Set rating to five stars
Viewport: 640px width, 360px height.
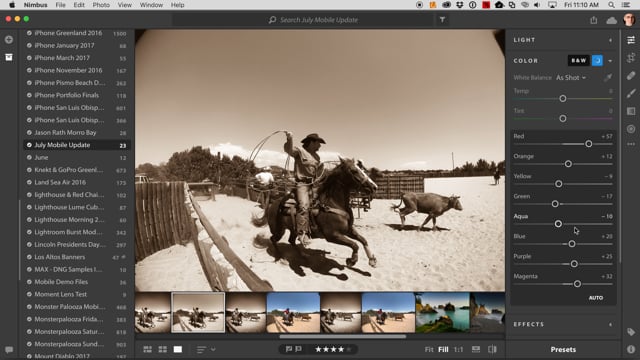click(348, 349)
